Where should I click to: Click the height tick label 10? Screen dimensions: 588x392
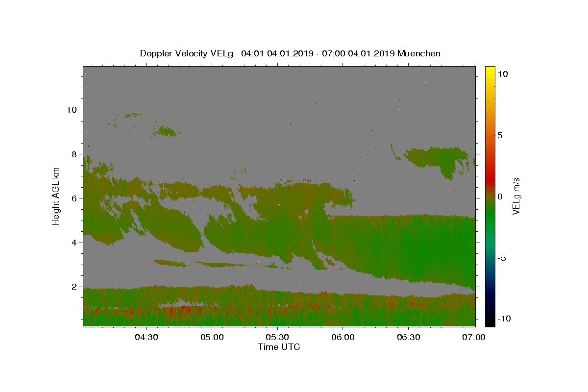pyautogui.click(x=72, y=110)
